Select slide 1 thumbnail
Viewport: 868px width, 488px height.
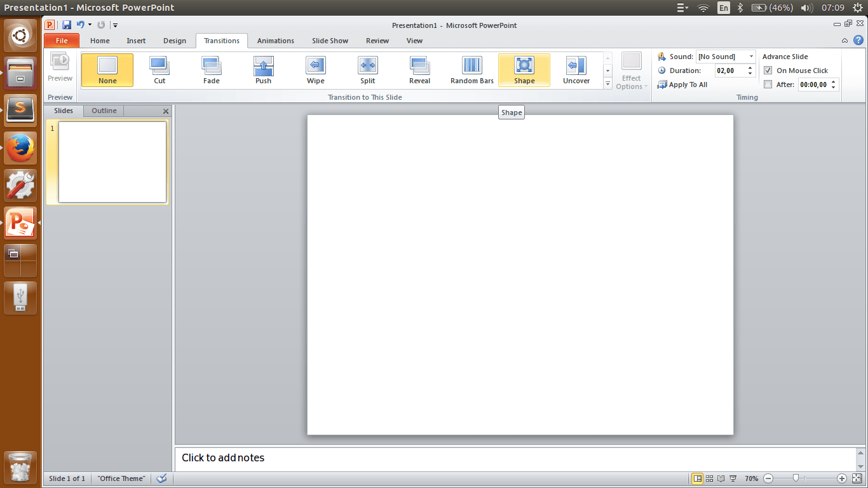click(112, 162)
